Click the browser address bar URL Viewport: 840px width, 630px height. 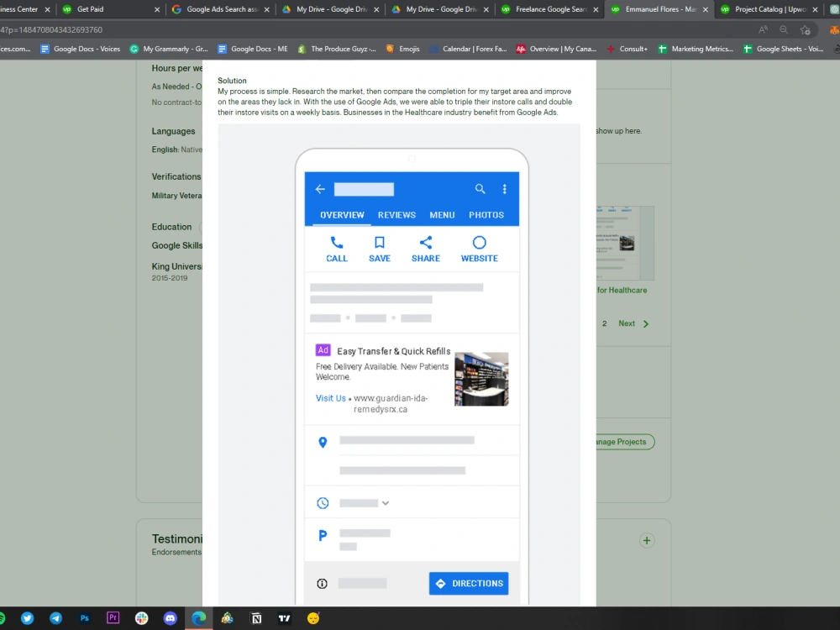51,30
